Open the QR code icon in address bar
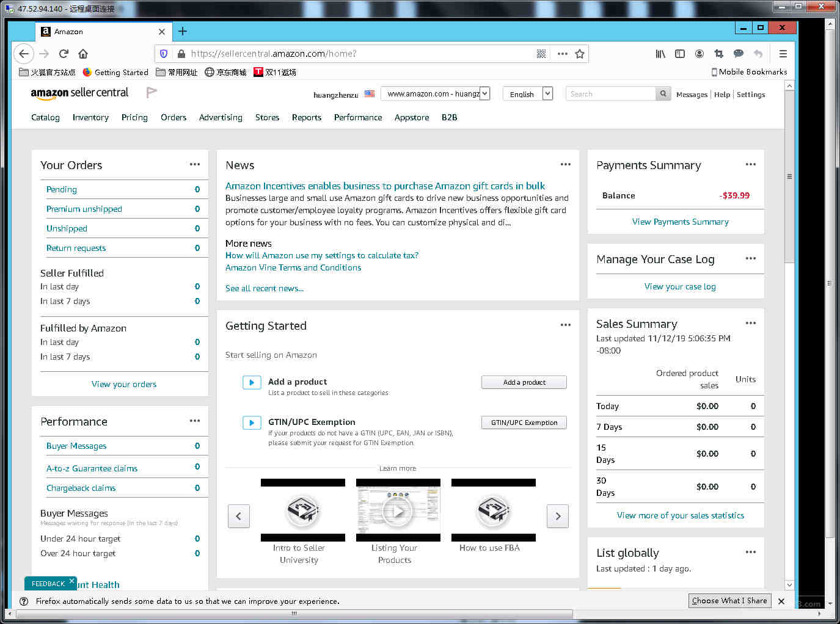The width and height of the screenshot is (840, 624). coord(541,54)
